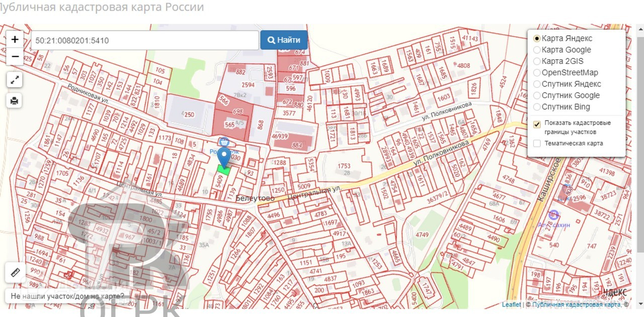This screenshot has width=644, height=317.
Task: Open Публичная кадастровая карта attribution link
Action: click(576, 304)
